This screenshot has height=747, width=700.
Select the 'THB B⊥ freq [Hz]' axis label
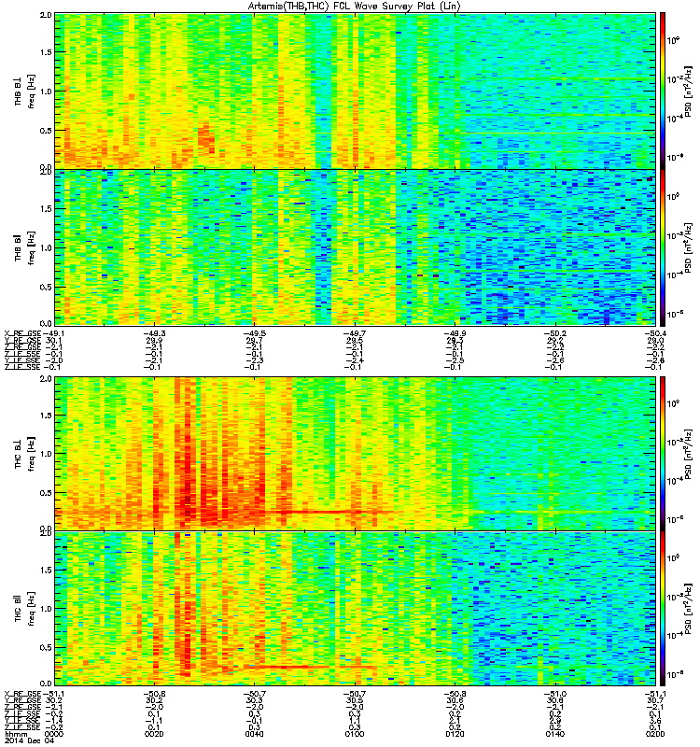(x=24, y=92)
